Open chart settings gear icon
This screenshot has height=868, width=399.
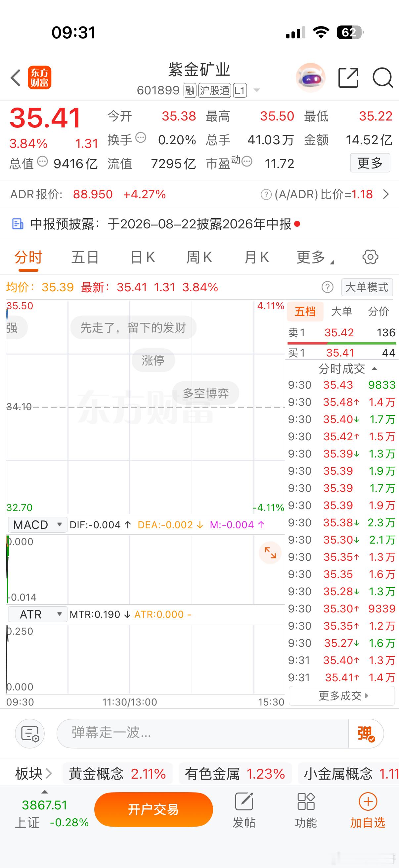(370, 257)
